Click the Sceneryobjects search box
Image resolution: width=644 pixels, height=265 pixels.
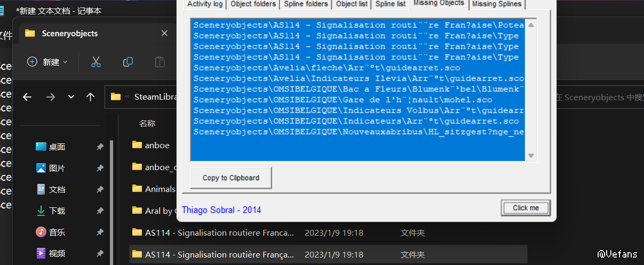point(599,97)
